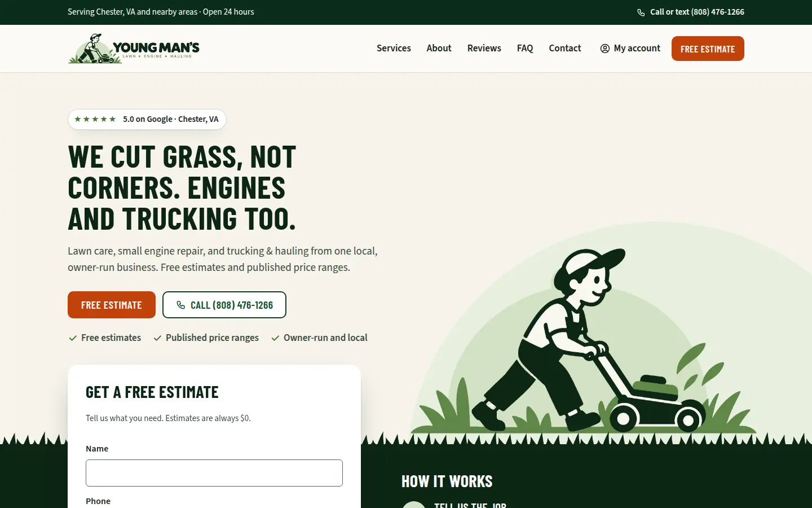Open My account
Viewport: 812px width, 508px height.
point(630,49)
